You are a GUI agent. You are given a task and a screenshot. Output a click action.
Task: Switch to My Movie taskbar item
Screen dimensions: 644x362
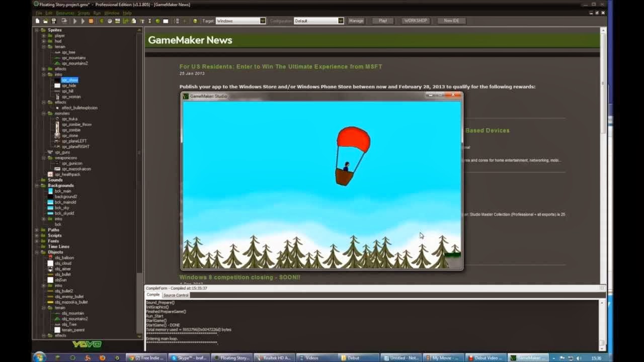[443, 358]
